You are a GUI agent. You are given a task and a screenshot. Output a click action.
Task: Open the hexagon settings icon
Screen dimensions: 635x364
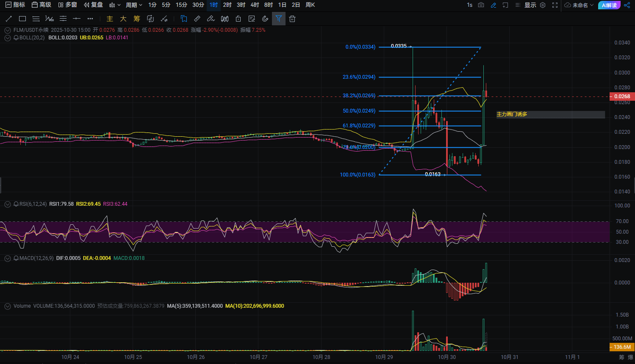click(543, 5)
